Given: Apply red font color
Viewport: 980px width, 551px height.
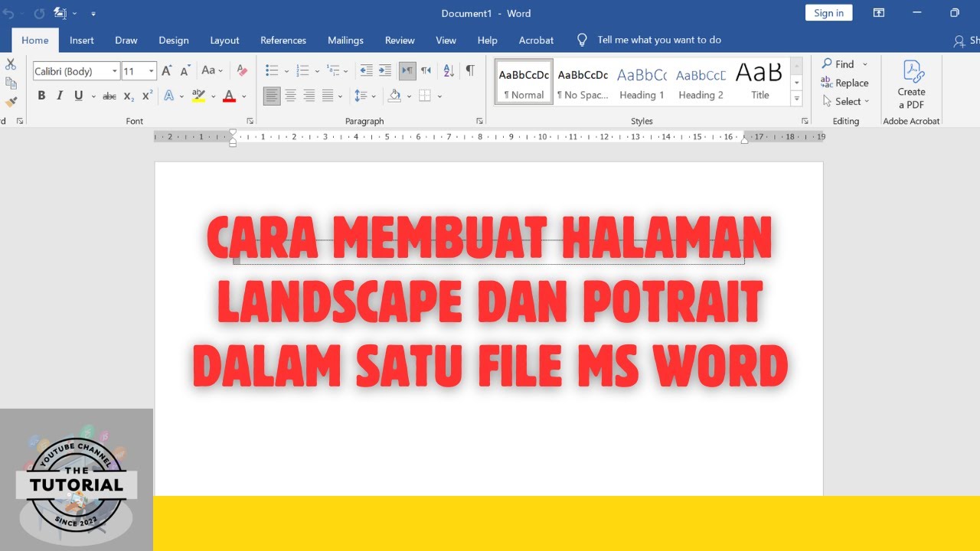Looking at the screenshot, I should [x=229, y=96].
